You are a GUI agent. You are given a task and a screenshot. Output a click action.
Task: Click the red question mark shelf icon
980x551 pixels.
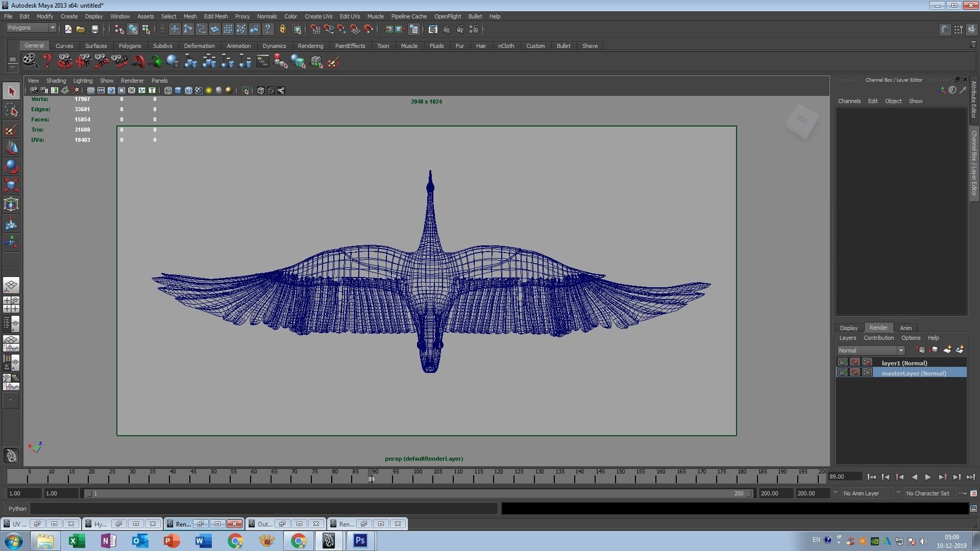(47, 62)
